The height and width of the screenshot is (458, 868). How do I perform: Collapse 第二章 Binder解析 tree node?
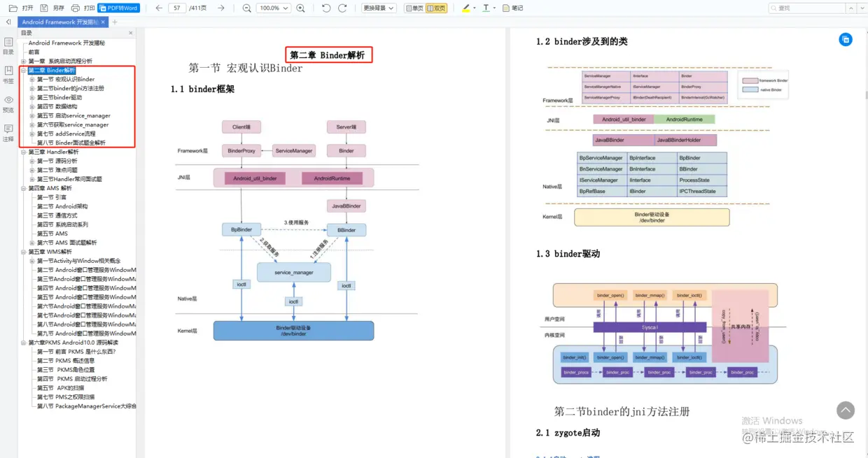coord(24,71)
